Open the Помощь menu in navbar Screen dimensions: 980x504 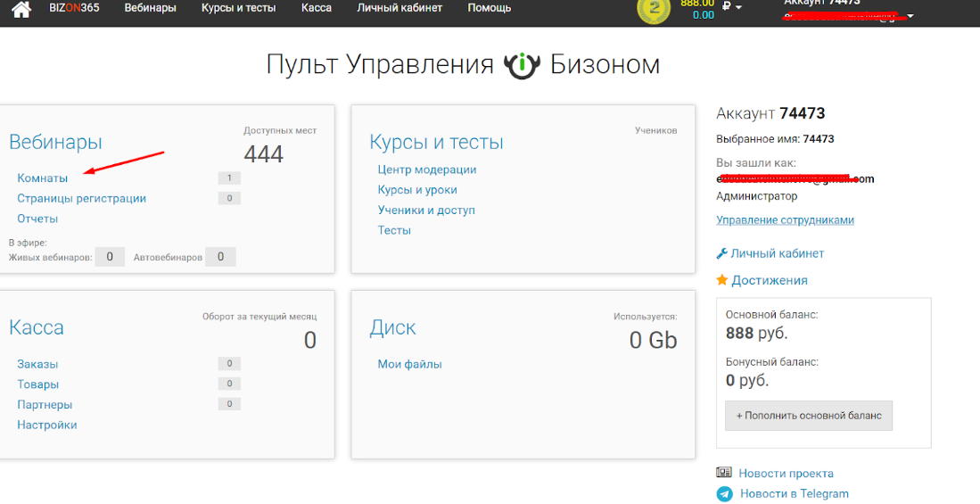tap(489, 8)
